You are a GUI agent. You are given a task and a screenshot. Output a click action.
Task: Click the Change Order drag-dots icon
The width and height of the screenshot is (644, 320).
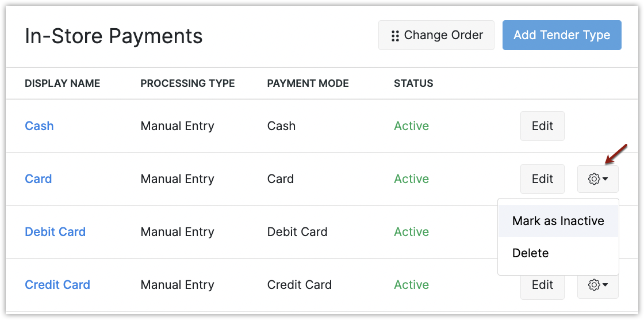[395, 36]
